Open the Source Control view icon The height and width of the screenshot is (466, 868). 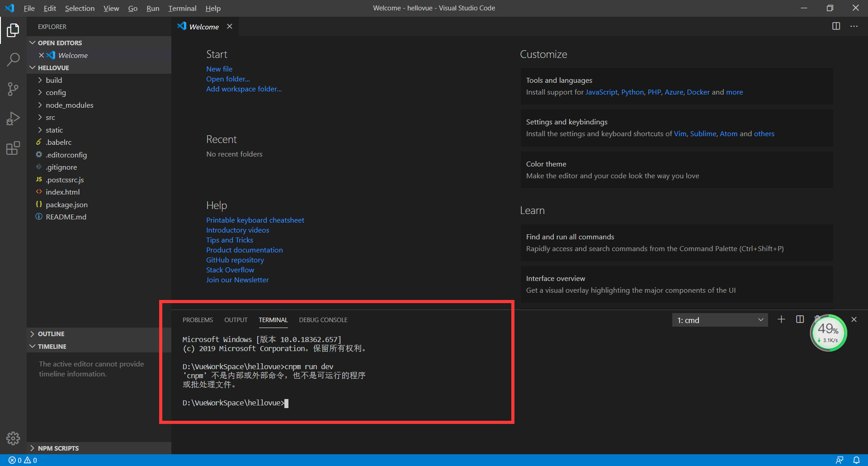[13, 89]
